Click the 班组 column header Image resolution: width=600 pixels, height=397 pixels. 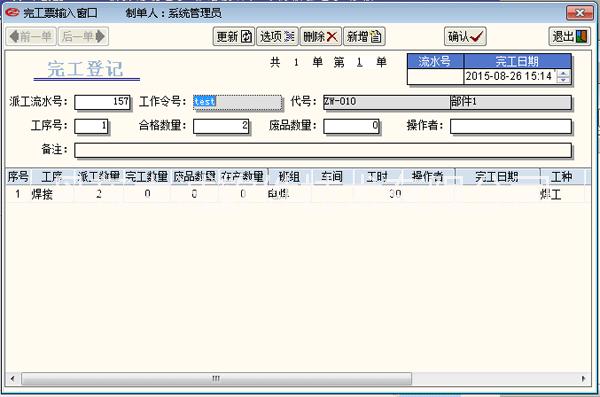pos(289,176)
